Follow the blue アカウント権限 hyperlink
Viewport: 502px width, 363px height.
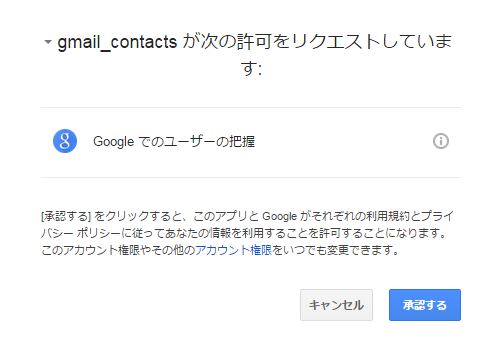[234, 250]
